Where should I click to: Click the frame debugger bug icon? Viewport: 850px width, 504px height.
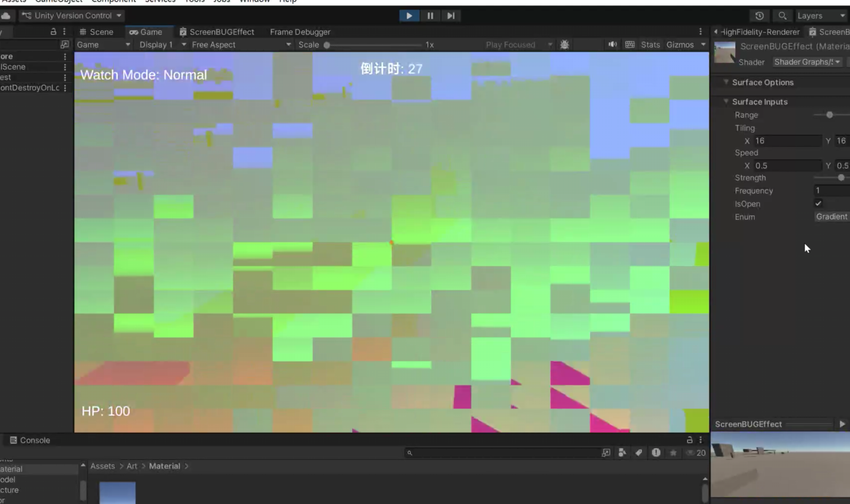pos(564,45)
